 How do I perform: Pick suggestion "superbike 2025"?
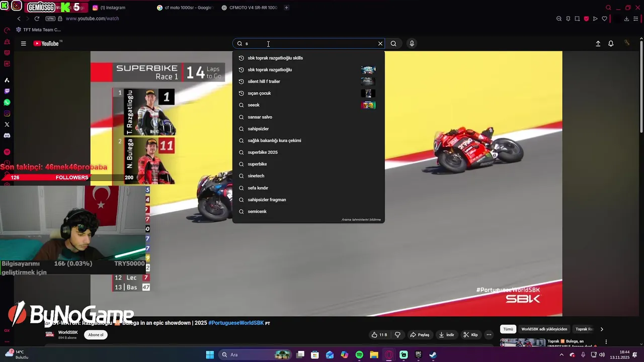(308, 152)
